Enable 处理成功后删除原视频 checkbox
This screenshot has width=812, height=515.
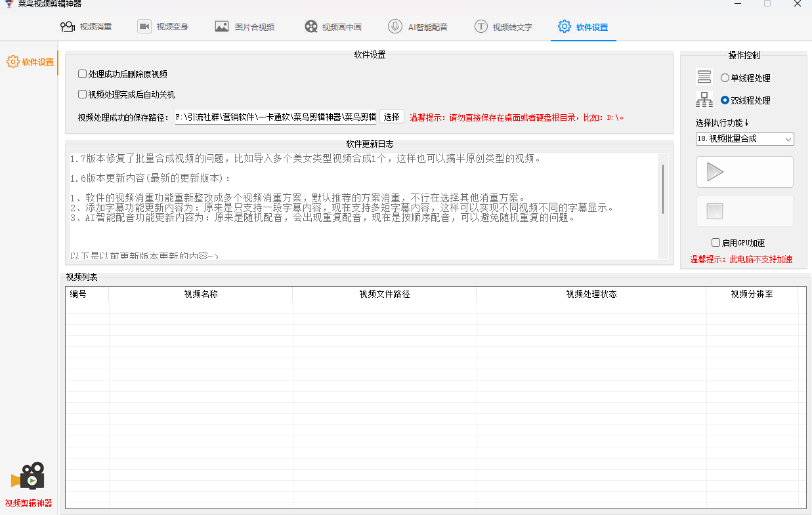pos(83,74)
